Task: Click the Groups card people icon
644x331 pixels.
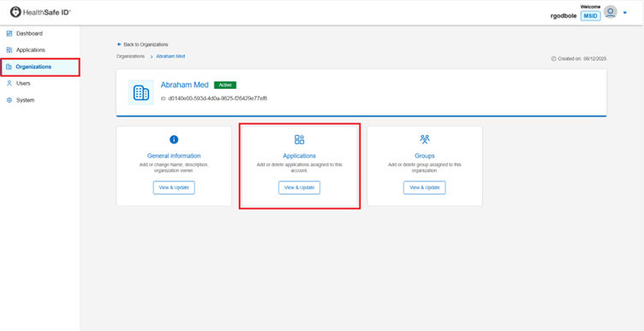Action: (x=425, y=139)
